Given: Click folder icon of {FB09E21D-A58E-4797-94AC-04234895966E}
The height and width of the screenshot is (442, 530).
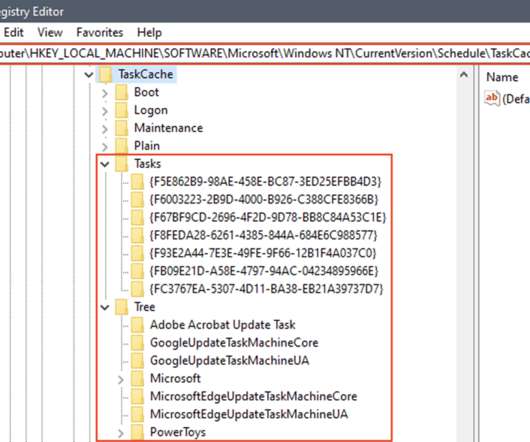Looking at the screenshot, I should click(x=137, y=271).
